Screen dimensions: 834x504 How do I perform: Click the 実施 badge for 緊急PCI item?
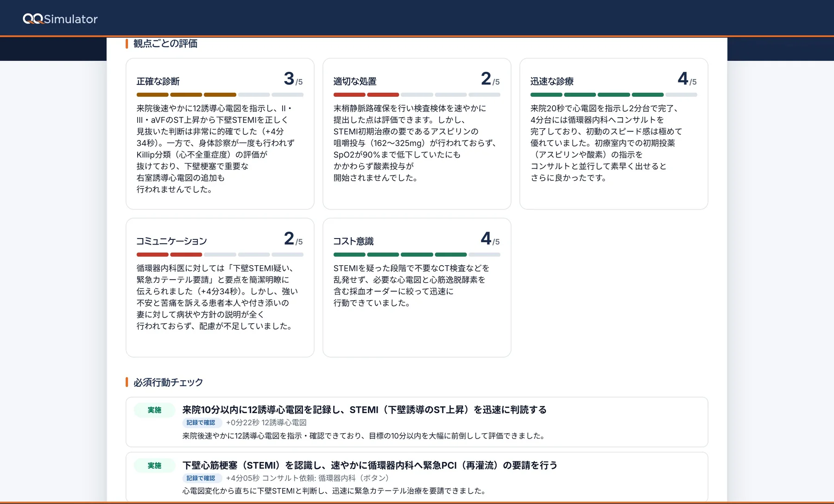tap(154, 466)
